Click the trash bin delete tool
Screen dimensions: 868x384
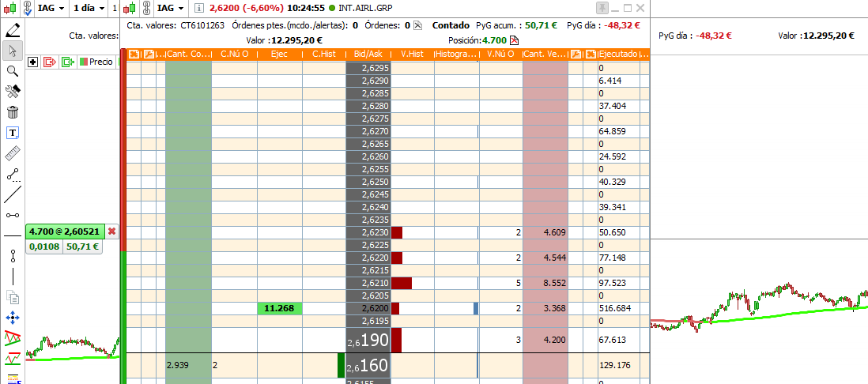[13, 113]
